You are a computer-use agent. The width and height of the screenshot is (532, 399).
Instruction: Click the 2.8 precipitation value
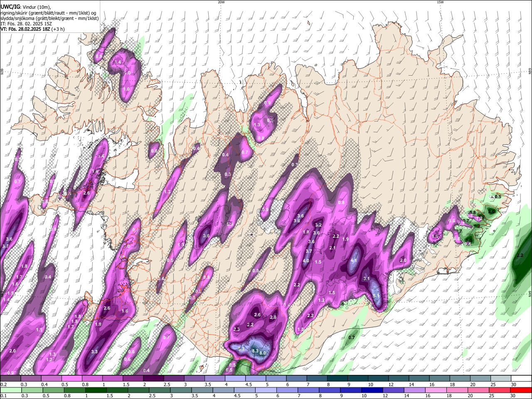click(273, 317)
